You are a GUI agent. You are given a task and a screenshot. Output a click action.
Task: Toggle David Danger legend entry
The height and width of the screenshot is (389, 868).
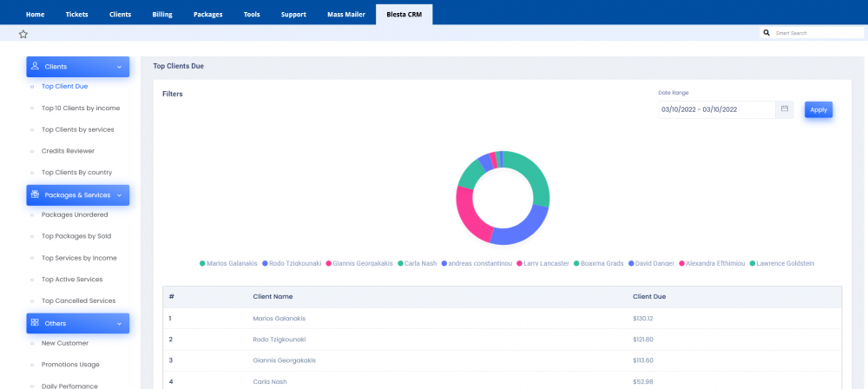pyautogui.click(x=651, y=263)
